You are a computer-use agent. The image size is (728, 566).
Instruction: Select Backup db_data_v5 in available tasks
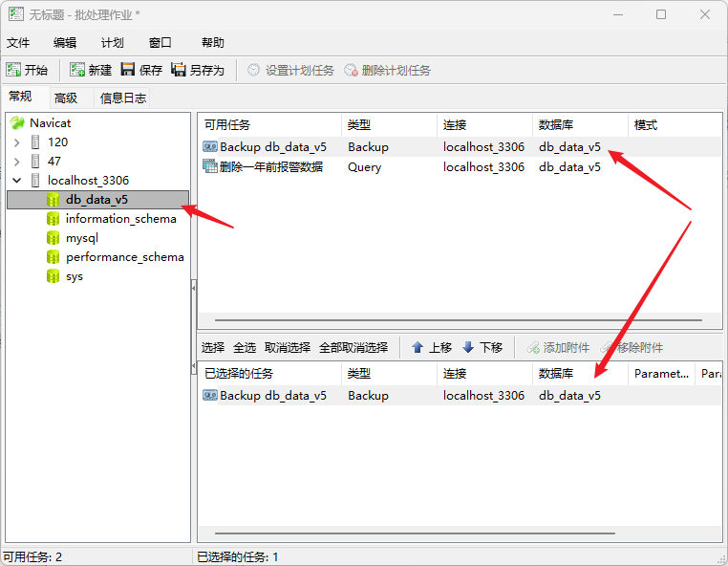pyautogui.click(x=273, y=147)
